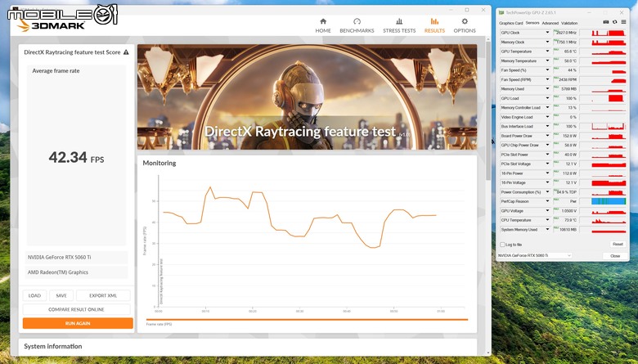
Task: Click the GPU-Z screenshot camera icon
Action: point(606,22)
